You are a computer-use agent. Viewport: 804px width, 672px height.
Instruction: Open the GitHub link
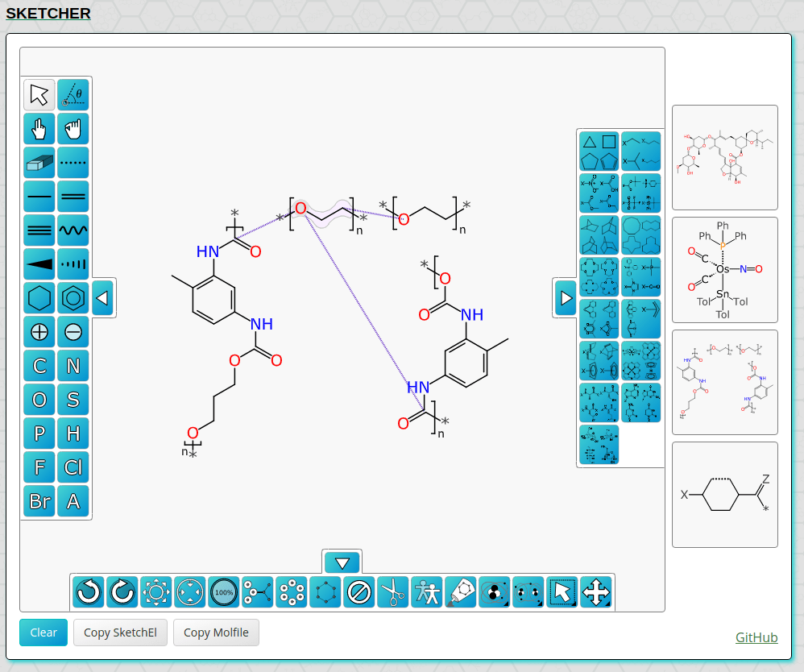(756, 637)
